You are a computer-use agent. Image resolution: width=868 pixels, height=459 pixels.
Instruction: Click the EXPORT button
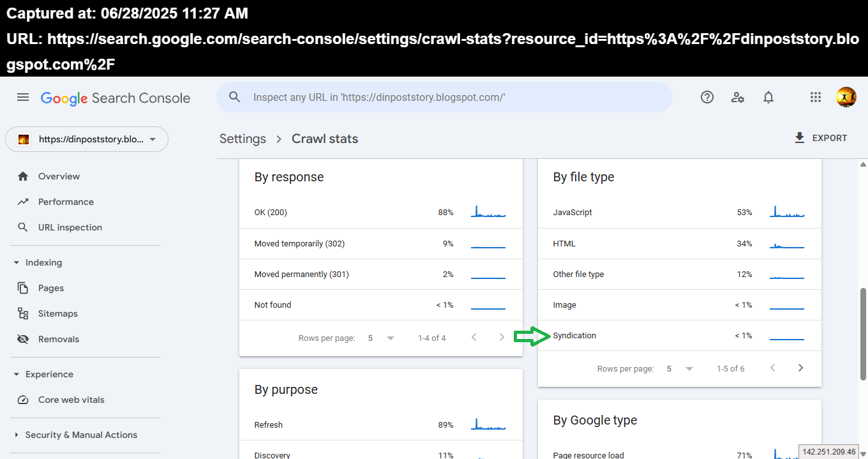(821, 138)
